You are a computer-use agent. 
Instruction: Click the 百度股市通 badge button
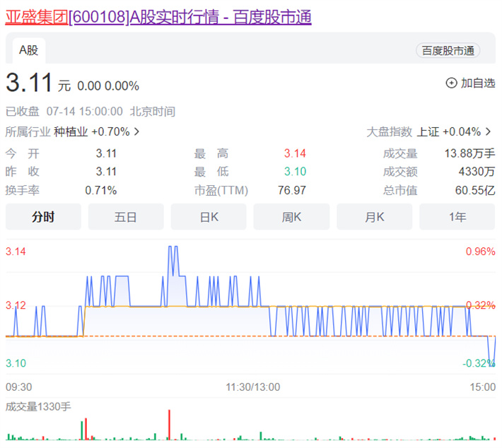point(448,50)
